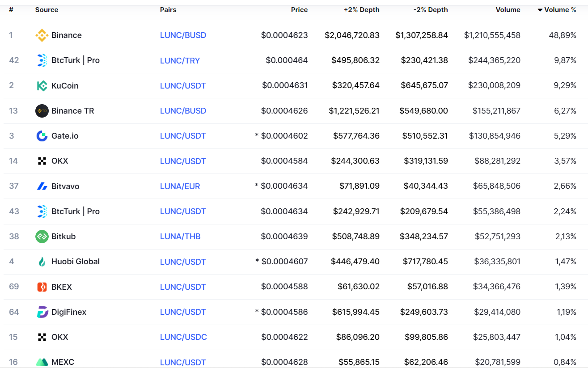
Task: Select volume $25,803,447
Action: click(x=497, y=337)
